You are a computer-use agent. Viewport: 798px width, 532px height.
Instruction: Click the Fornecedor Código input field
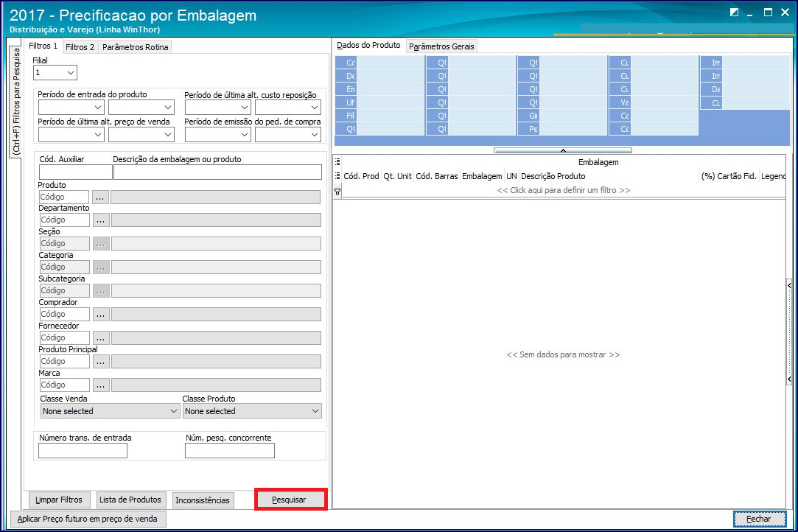(x=65, y=337)
